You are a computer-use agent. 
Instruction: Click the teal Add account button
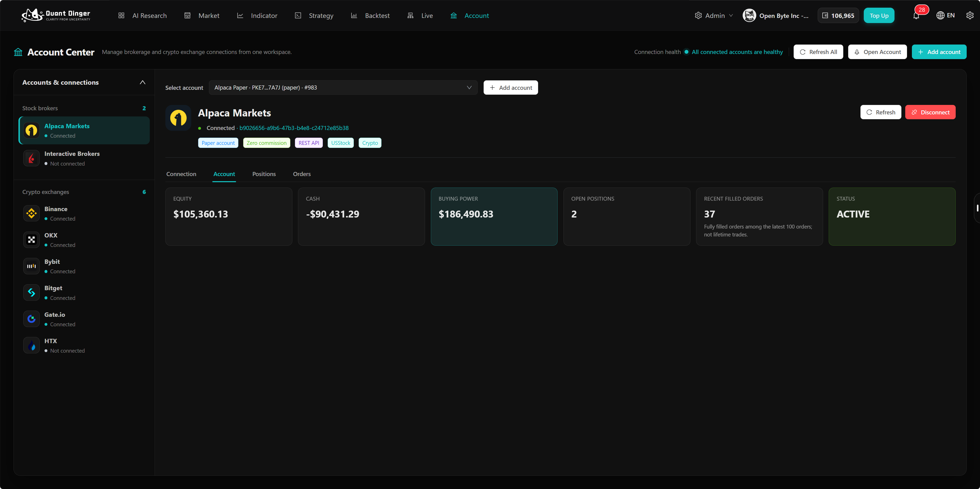[x=939, y=52]
